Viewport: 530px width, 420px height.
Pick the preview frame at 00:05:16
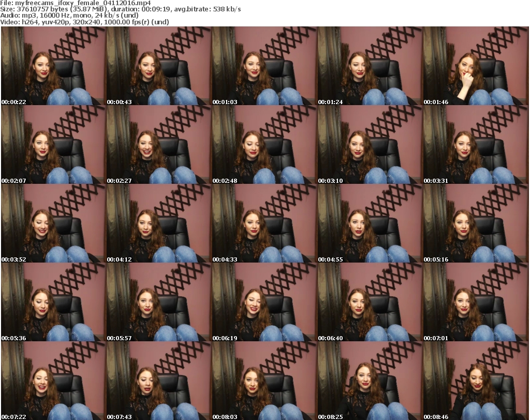(476, 224)
